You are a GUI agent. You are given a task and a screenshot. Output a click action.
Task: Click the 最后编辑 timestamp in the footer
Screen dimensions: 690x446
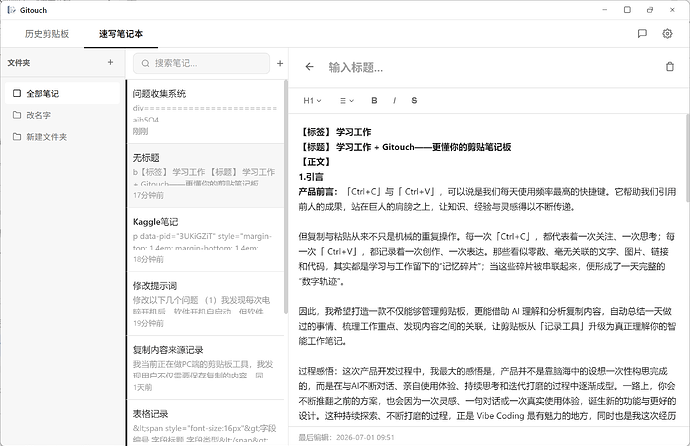click(x=346, y=437)
